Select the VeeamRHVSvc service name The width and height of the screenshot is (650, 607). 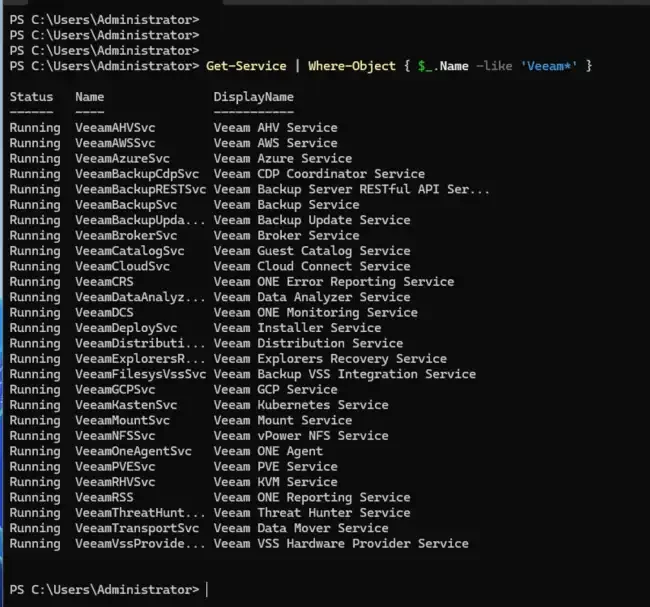click(x=115, y=482)
